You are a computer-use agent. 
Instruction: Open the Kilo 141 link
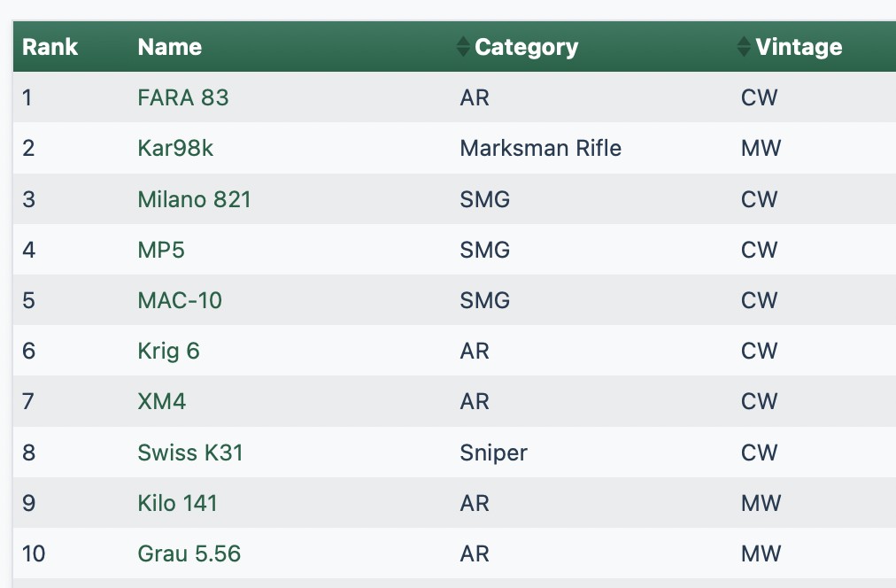click(177, 504)
